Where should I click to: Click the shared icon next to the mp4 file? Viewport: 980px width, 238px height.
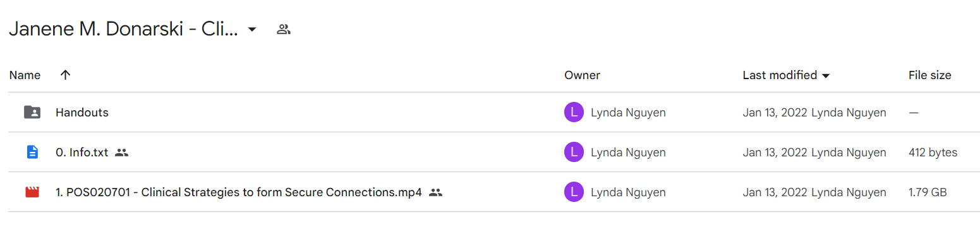[435, 192]
